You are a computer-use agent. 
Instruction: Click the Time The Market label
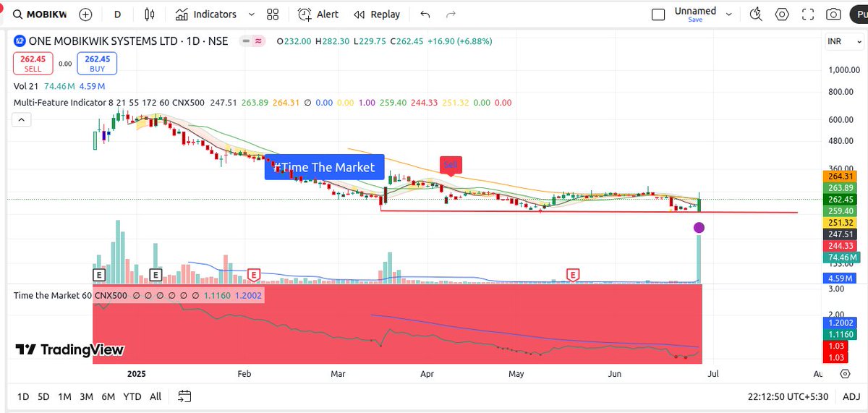point(324,167)
